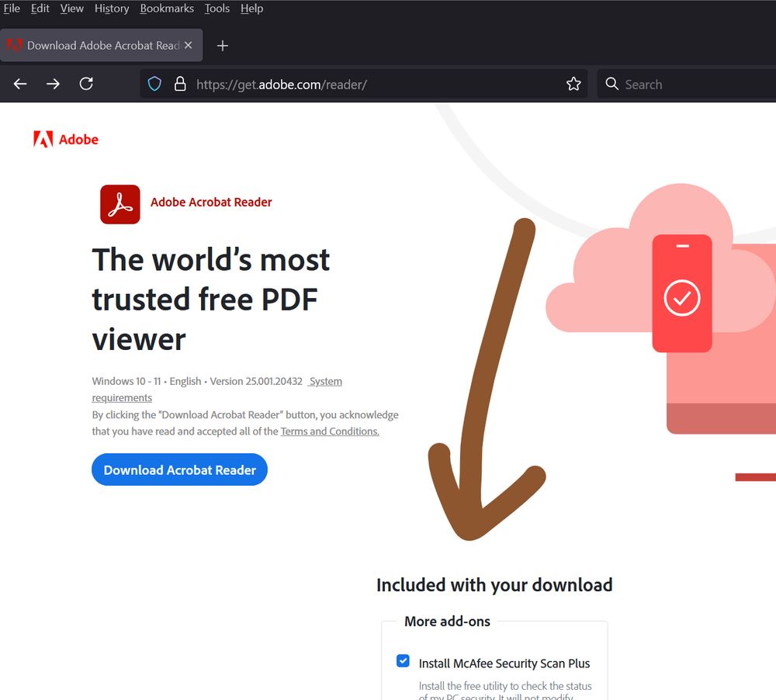This screenshot has height=700, width=776.
Task: Click the 'More add-ons' label
Action: [448, 622]
